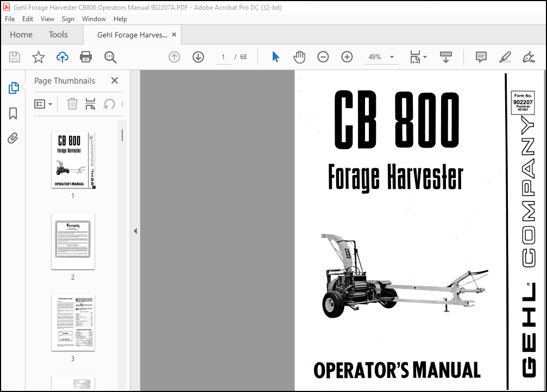Image resolution: width=547 pixels, height=392 pixels.
Task: Close the Page Thumbnails panel
Action: [115, 80]
